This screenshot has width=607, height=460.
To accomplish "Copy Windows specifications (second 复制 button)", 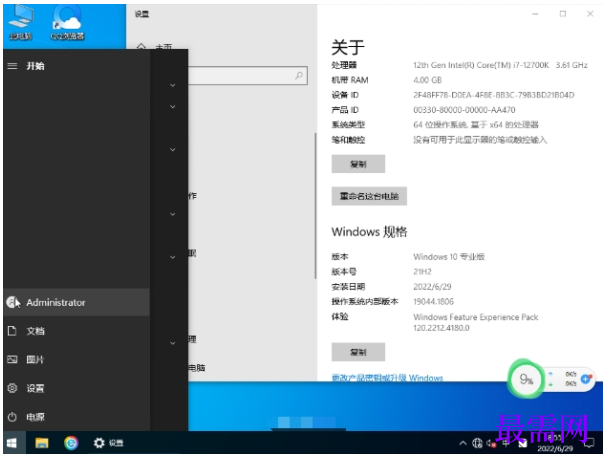I will coord(358,352).
